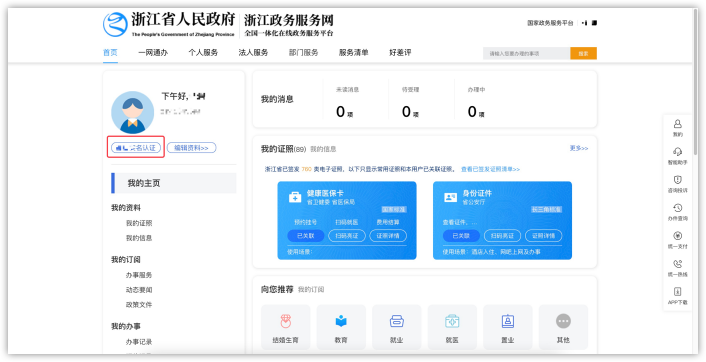Click 已关联 on the 健康医保卡 card
Image resolution: width=706 pixels, height=362 pixels.
pos(306,235)
